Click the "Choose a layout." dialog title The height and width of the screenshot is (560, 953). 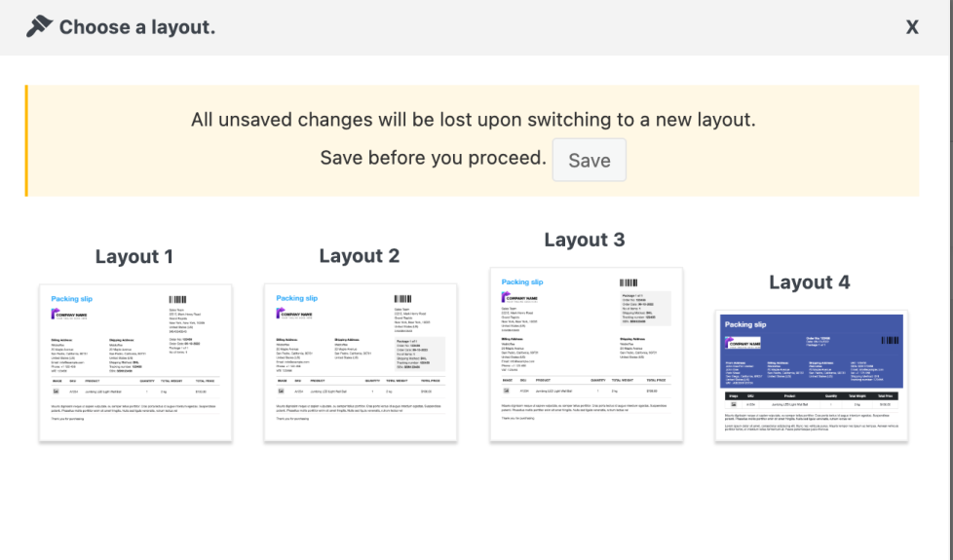pyautogui.click(x=137, y=27)
